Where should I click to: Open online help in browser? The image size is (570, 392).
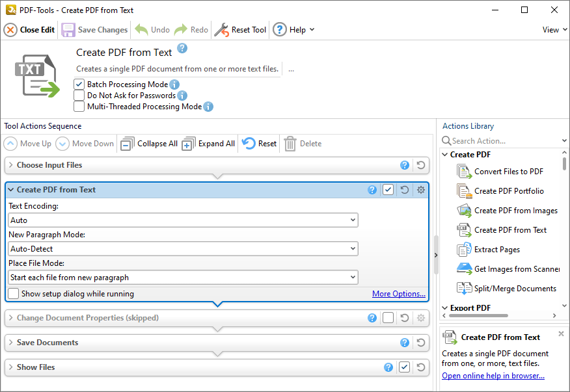[x=493, y=375]
